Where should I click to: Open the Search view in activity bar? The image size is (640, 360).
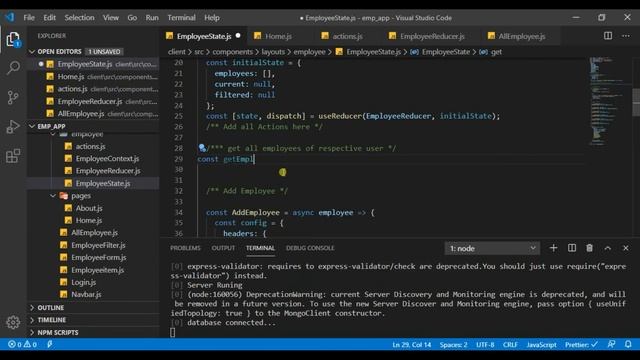click(13, 68)
